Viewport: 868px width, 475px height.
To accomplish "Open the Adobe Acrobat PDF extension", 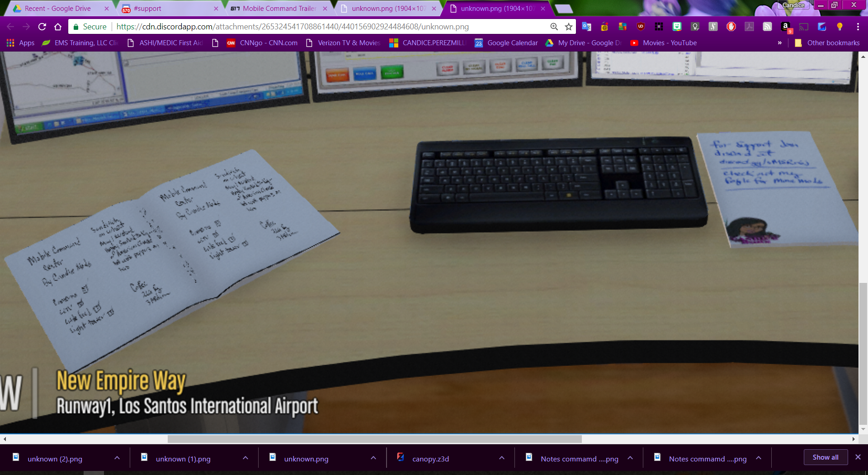I will 749,27.
